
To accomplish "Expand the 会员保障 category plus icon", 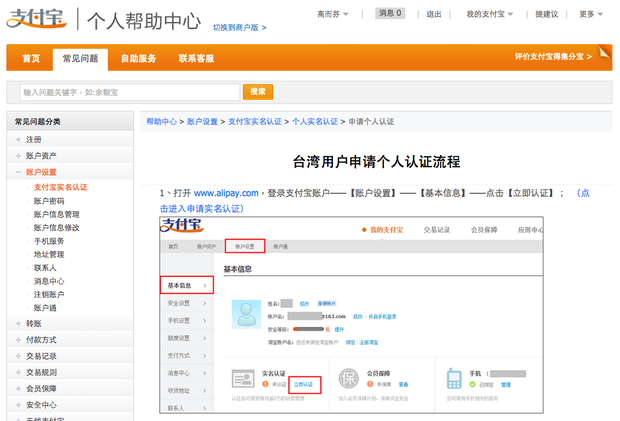I will point(18,388).
